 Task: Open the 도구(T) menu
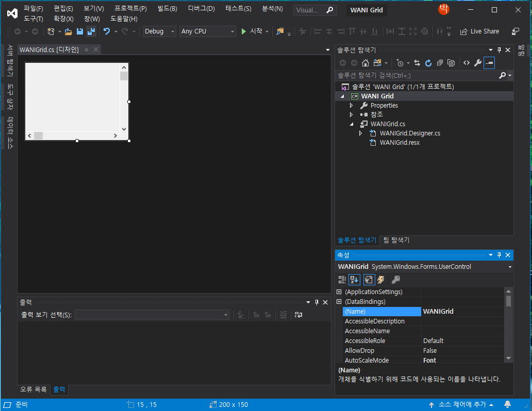point(33,19)
